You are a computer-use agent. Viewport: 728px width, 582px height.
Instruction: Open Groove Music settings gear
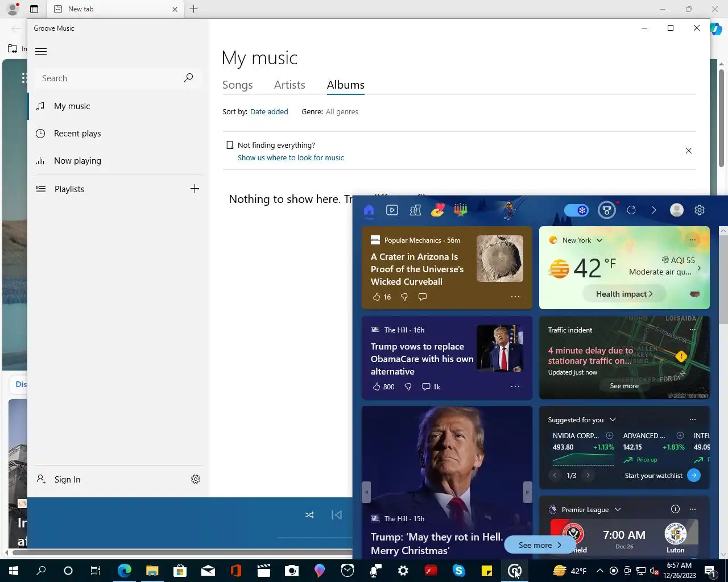tap(196, 479)
